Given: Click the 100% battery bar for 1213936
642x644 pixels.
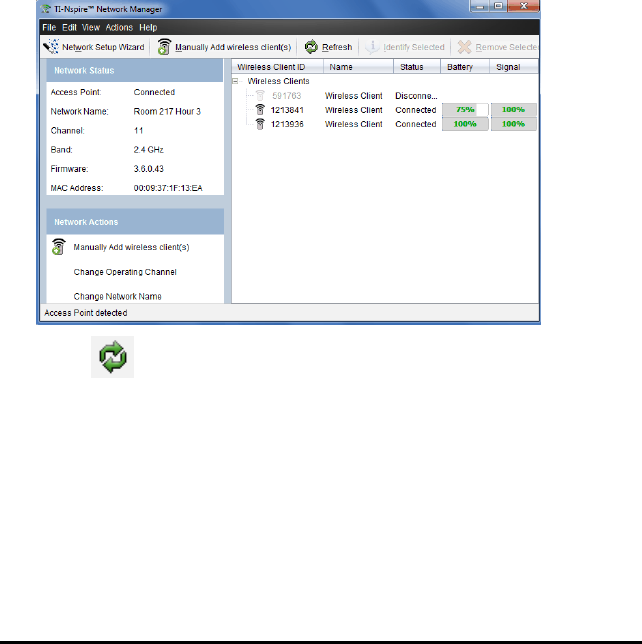Looking at the screenshot, I should click(x=465, y=124).
